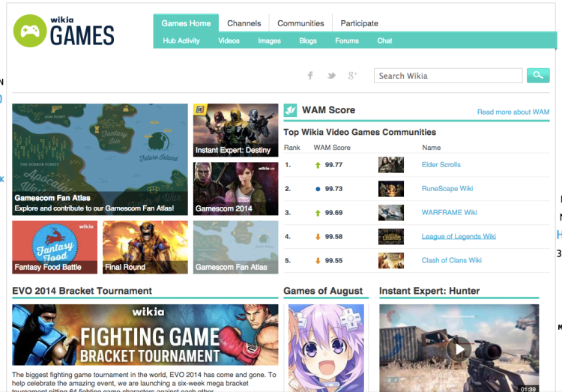562x392 pixels.
Task: Click the EVO 2014 Bracket Tournament heading
Action: [x=82, y=291]
